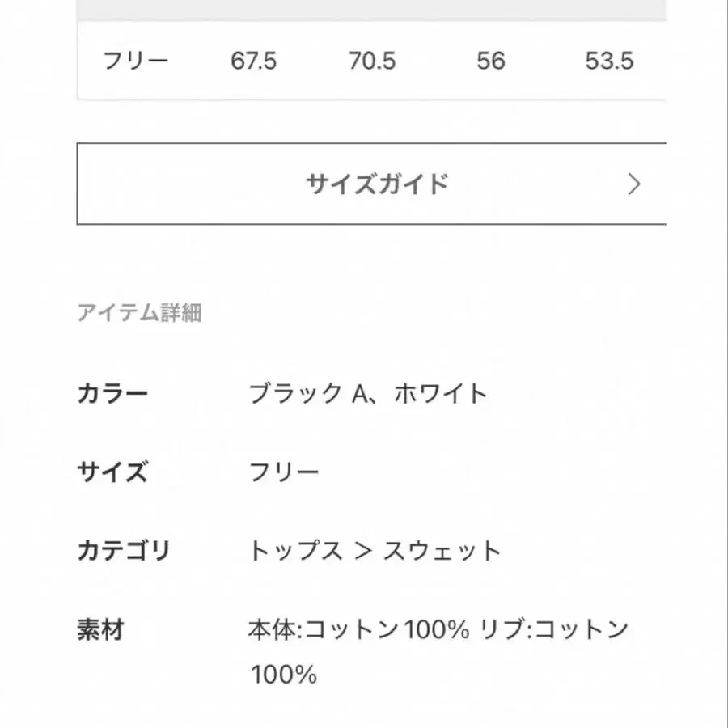This screenshot has height=728, width=728.
Task: Click the サイズ row label
Action: 113,469
